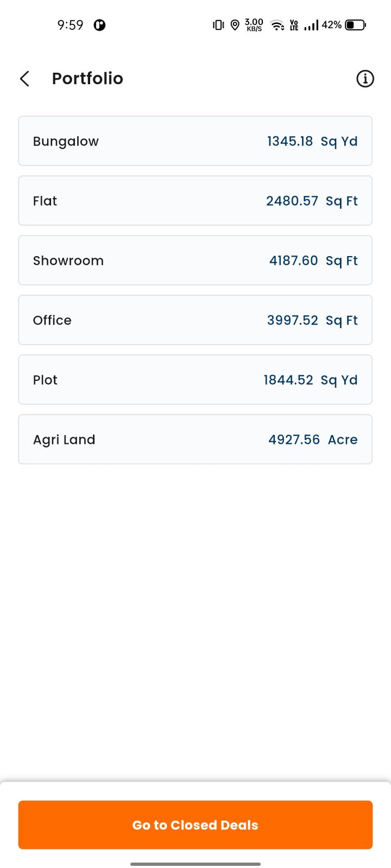This screenshot has width=391, height=868.
Task: Tap the back arrow icon
Action: [24, 79]
